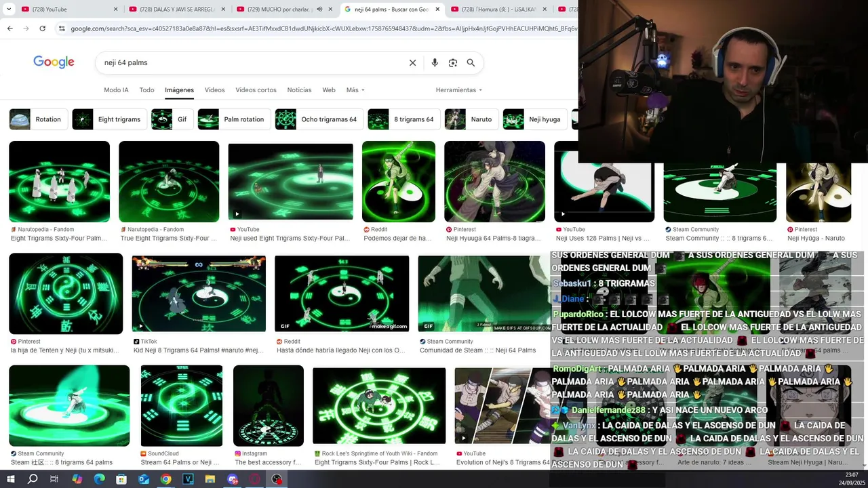Open Microsoft Store from taskbar
The height and width of the screenshot is (488, 868).
pyautogui.click(x=121, y=479)
